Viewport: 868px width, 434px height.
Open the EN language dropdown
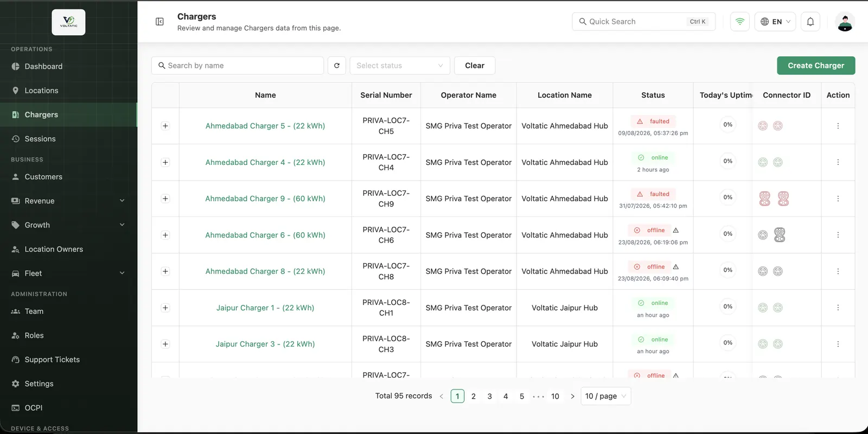[x=775, y=22]
